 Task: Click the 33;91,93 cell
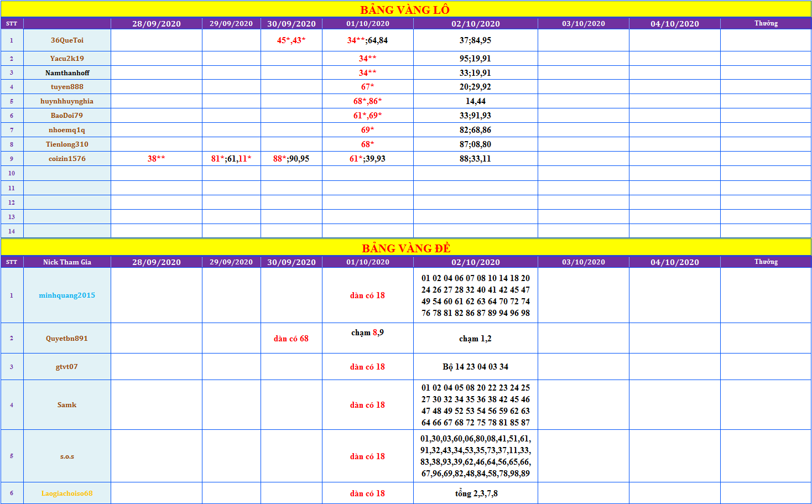pos(476,115)
